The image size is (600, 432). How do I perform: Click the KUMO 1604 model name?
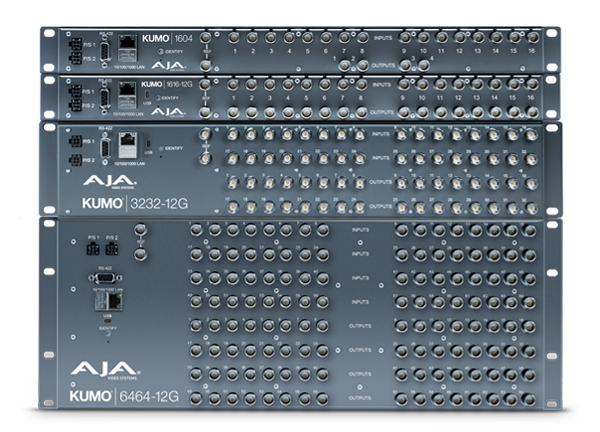167,38
